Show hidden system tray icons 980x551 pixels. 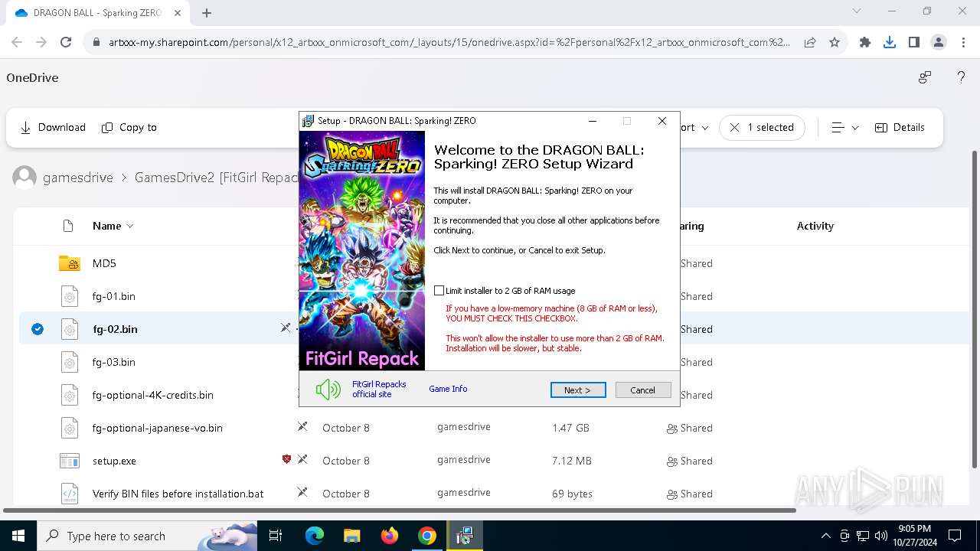pos(825,536)
